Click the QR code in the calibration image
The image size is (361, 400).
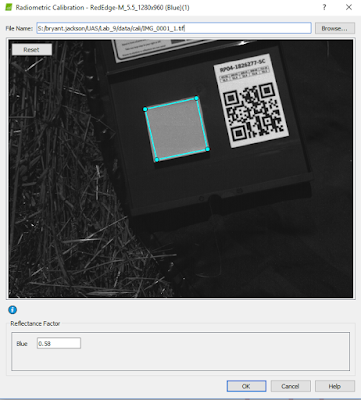click(254, 112)
